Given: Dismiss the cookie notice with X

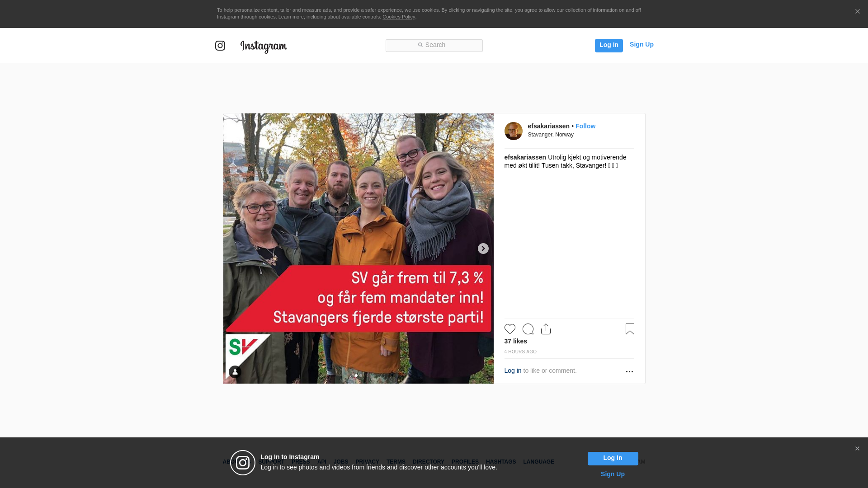Looking at the screenshot, I should point(857,12).
